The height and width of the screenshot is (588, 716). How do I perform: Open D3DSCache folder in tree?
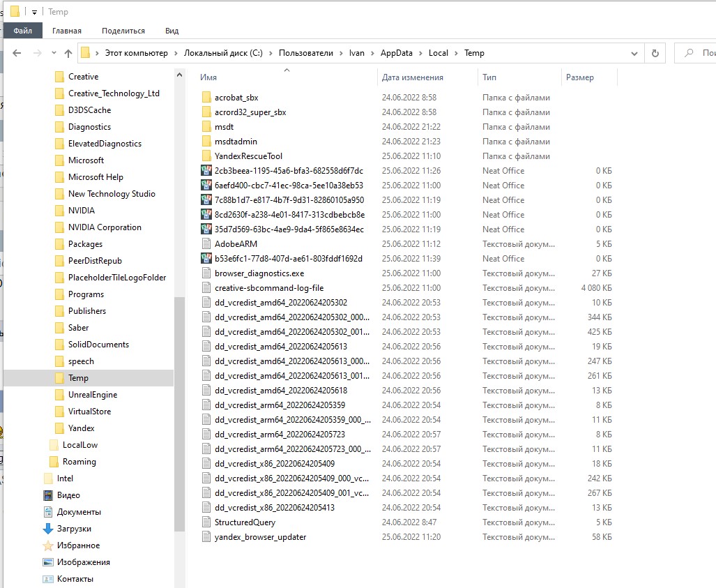pos(89,110)
